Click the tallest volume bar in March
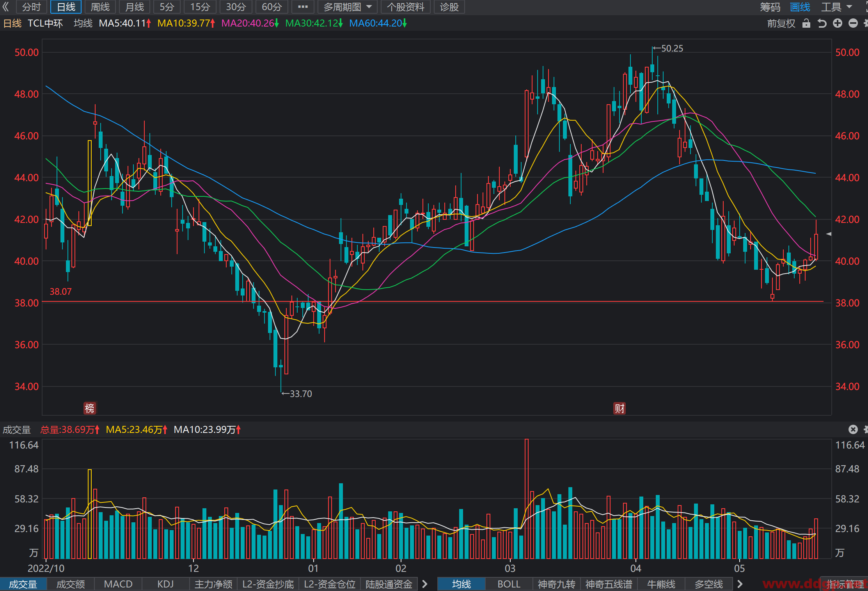This screenshot has height=591, width=868. (x=527, y=498)
